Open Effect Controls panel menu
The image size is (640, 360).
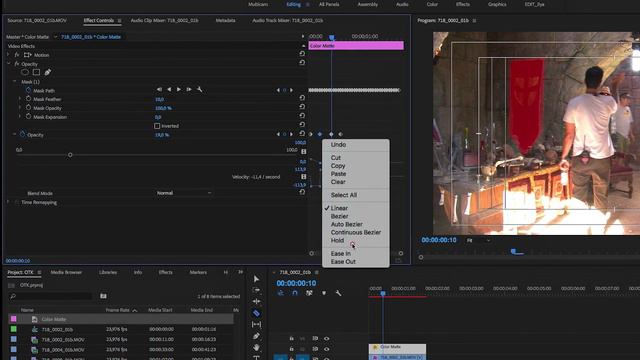tap(119, 20)
